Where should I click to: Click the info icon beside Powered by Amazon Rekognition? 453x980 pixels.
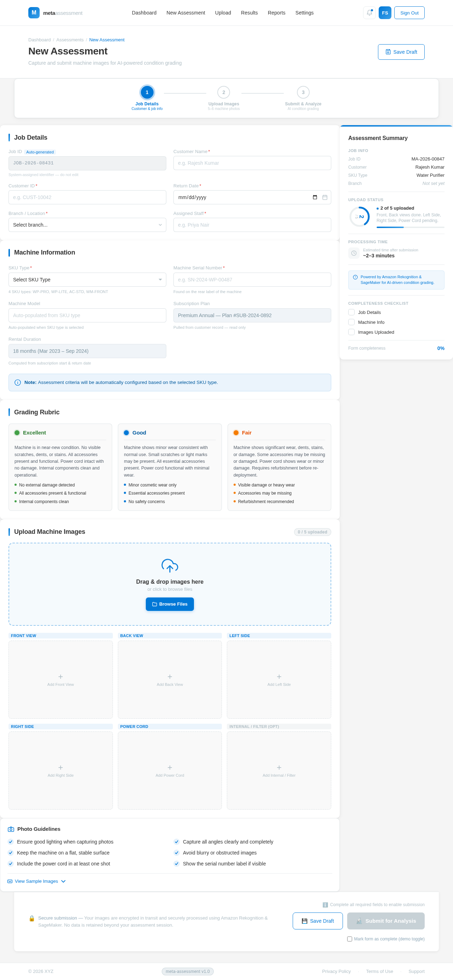(355, 277)
